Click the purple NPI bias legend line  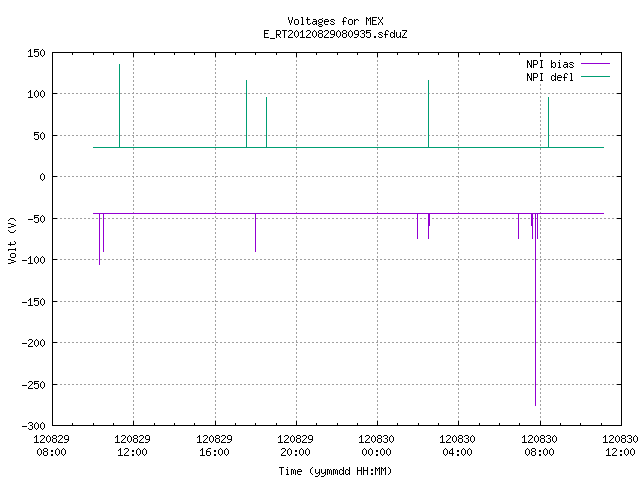(595, 64)
